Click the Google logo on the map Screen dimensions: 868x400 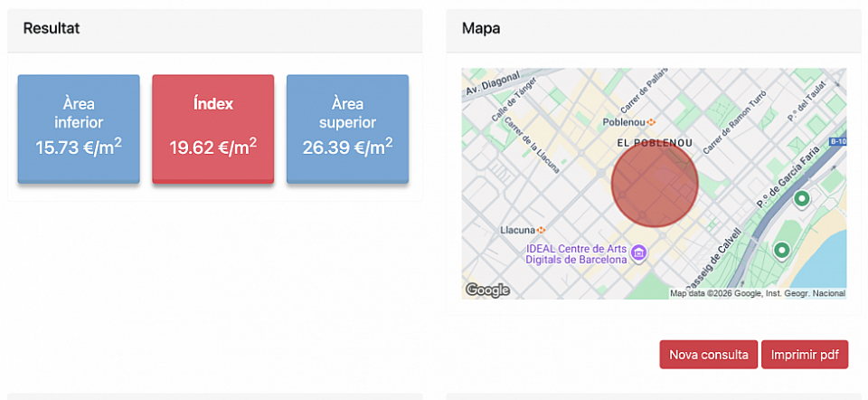(x=487, y=290)
